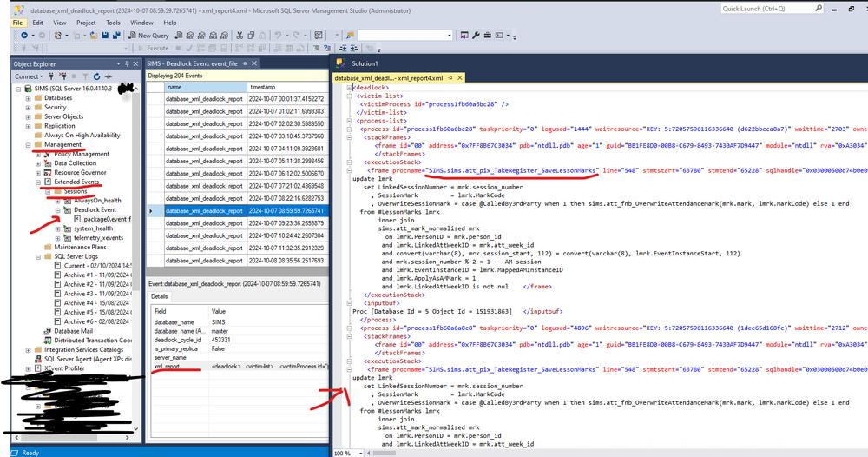Click the Open File folder icon
This screenshot has height=457, width=868.
pyautogui.click(x=94, y=35)
